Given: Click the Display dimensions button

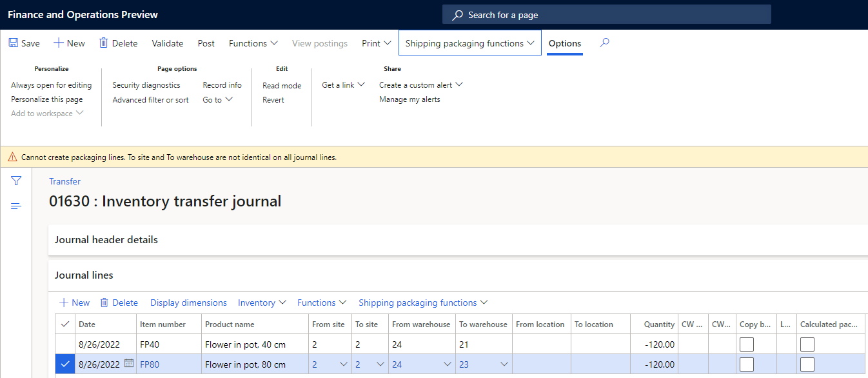Looking at the screenshot, I should 188,303.
